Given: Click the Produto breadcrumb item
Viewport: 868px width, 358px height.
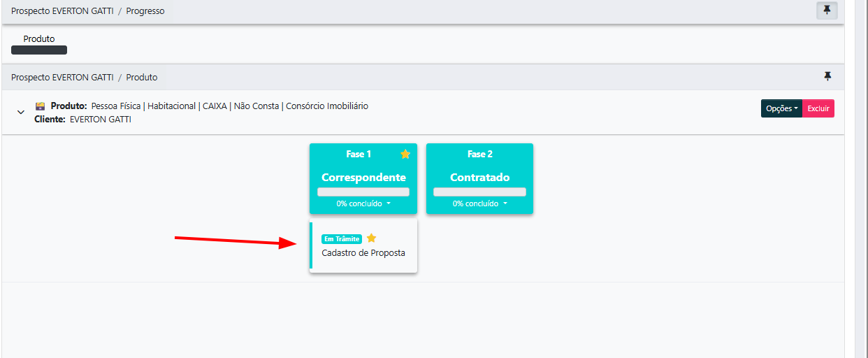Looking at the screenshot, I should pyautogui.click(x=142, y=77).
